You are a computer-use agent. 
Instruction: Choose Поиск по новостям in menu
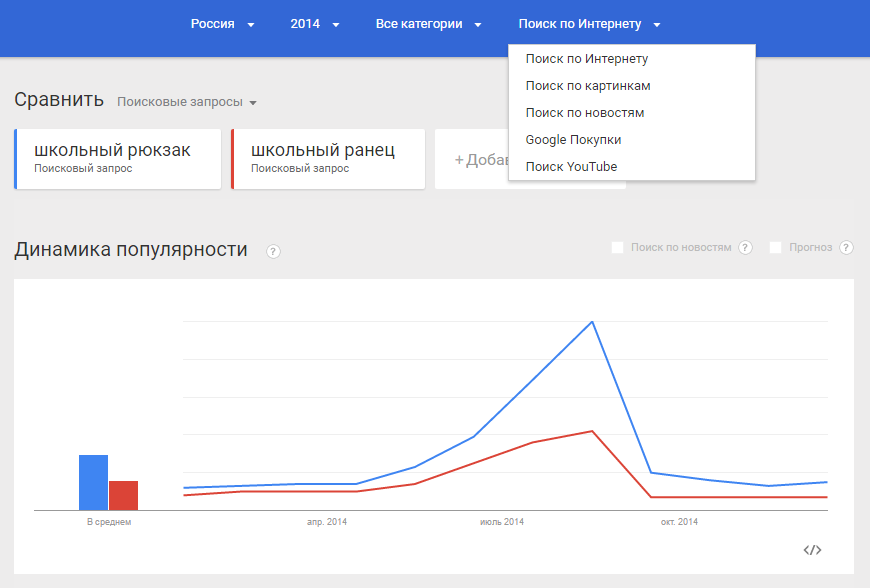585,113
